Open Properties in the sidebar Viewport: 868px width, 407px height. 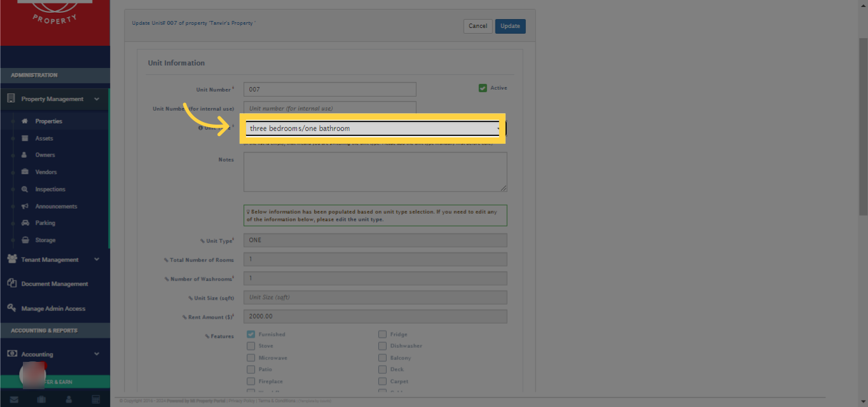click(x=49, y=121)
